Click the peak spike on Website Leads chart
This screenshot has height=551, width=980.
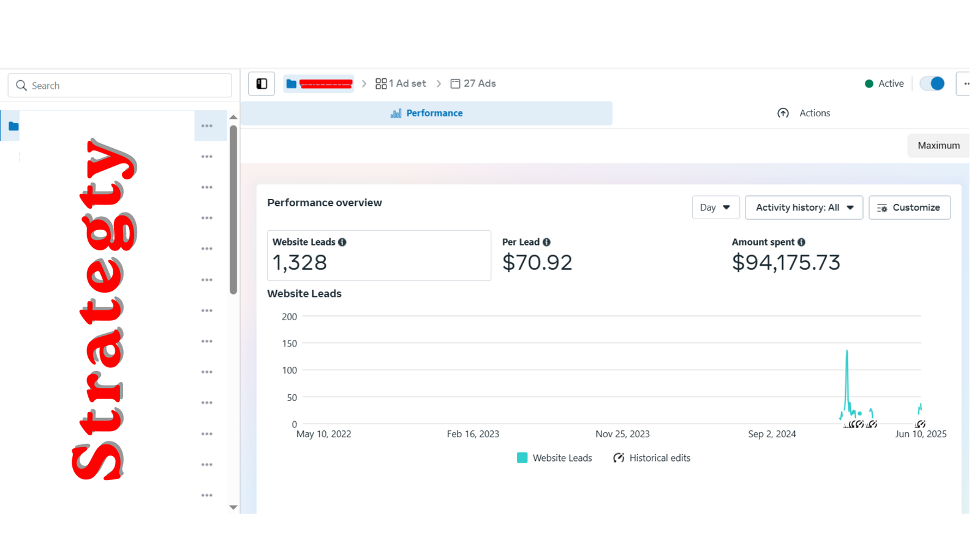(x=847, y=351)
